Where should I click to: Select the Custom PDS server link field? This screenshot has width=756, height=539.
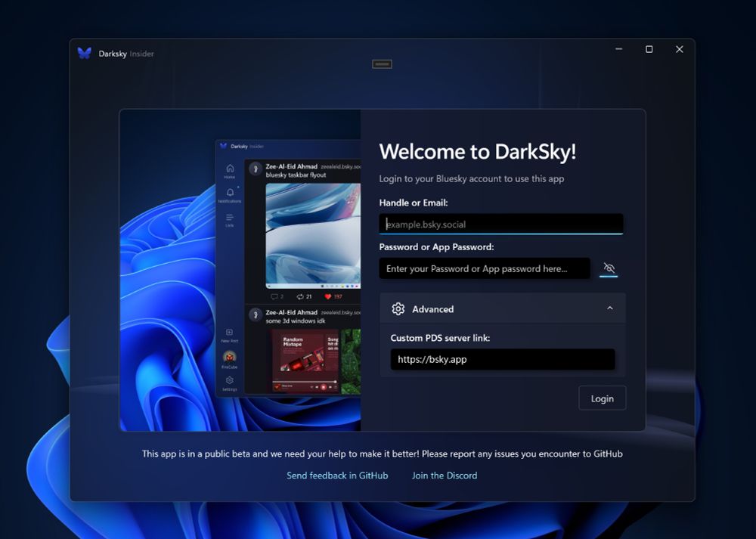pos(503,359)
